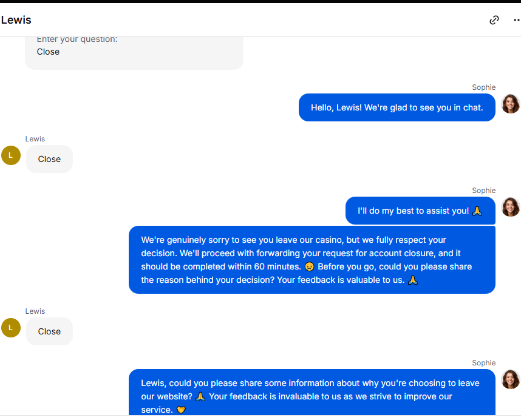The height and width of the screenshot is (420, 521).
Task: Click the copy link icon in header
Action: tap(494, 20)
